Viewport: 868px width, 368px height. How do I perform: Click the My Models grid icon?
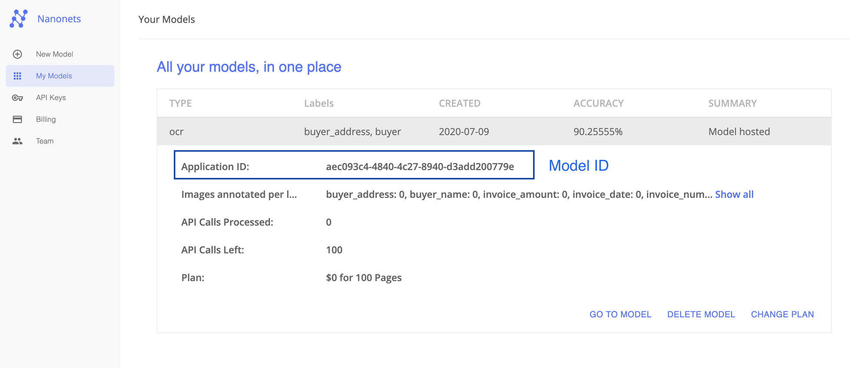(17, 76)
